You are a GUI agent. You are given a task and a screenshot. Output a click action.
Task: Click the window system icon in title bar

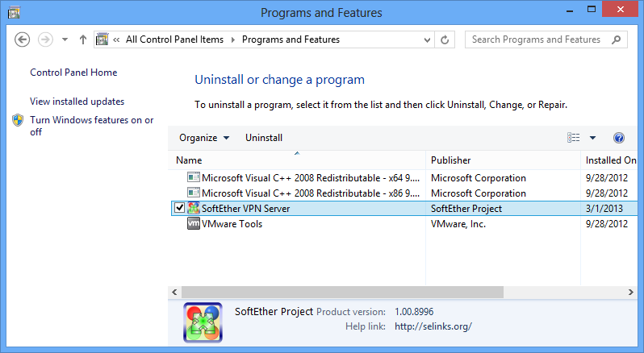point(14,13)
